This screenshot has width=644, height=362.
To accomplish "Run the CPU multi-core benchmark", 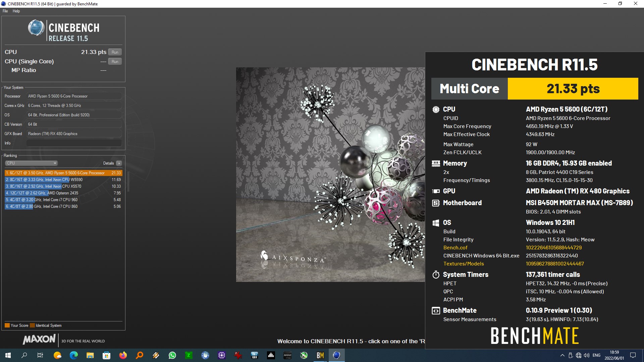I will pyautogui.click(x=115, y=52).
